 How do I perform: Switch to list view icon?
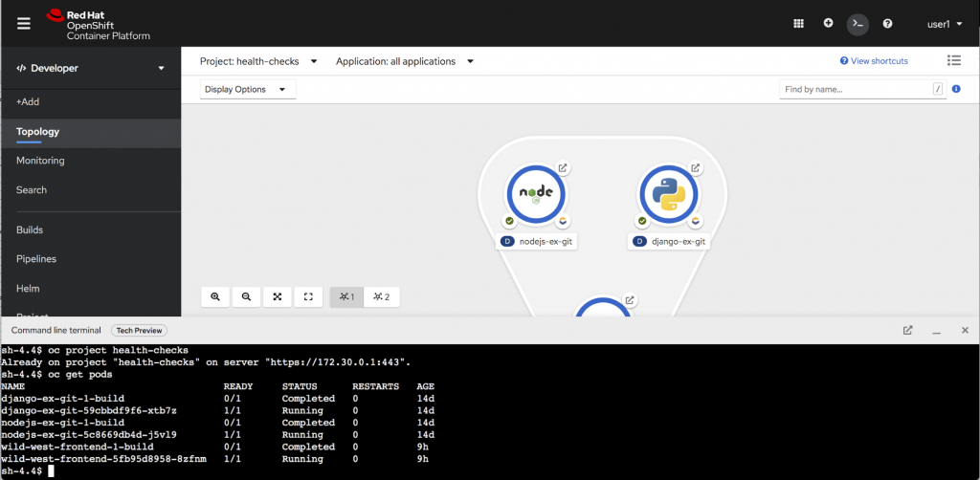953,60
